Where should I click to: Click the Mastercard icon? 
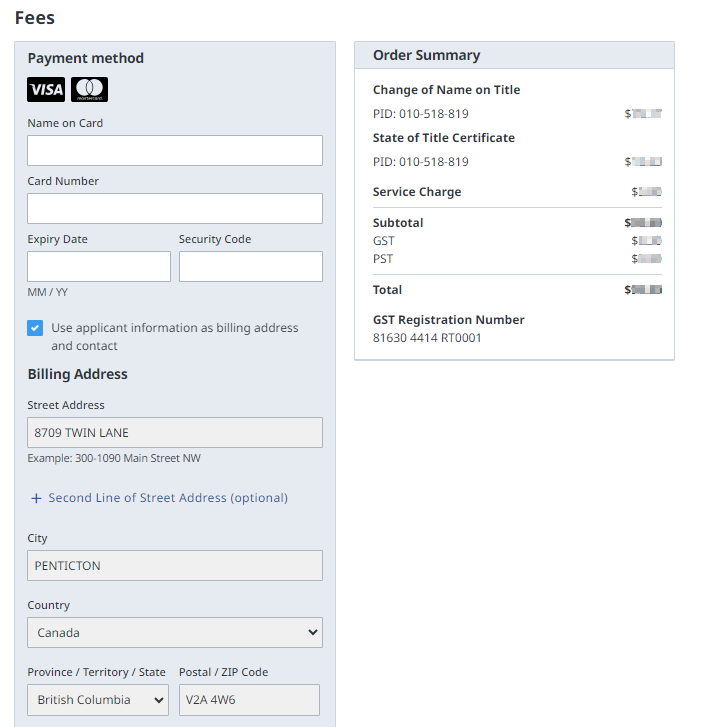point(89,90)
